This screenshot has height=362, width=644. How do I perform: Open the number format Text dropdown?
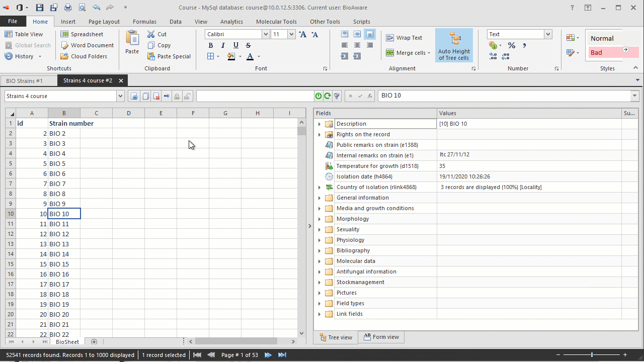(x=548, y=34)
